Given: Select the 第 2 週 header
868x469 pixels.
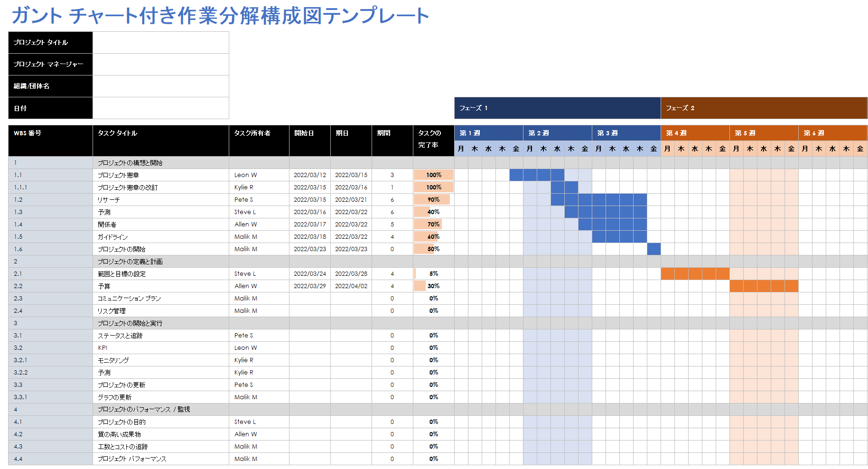Looking at the screenshot, I should 558,133.
